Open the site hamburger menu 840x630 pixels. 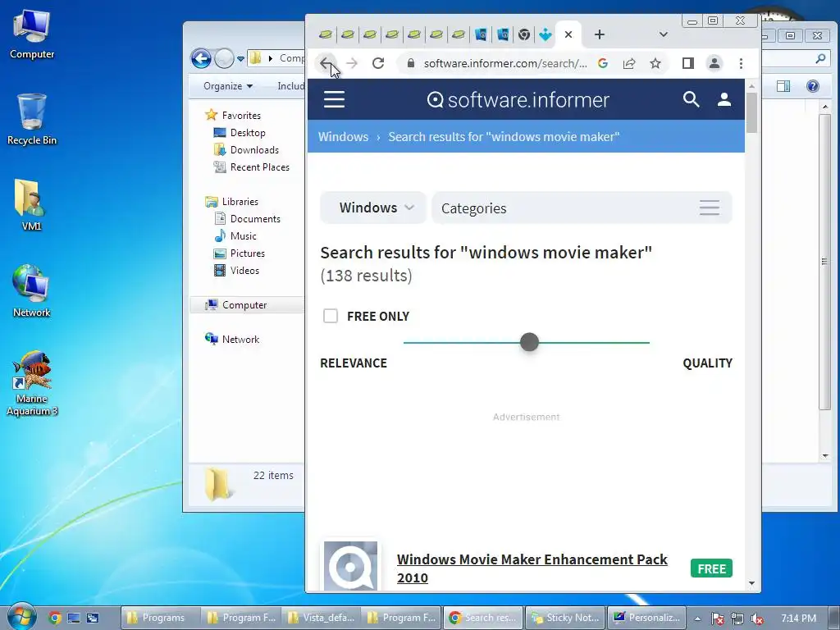coord(335,99)
